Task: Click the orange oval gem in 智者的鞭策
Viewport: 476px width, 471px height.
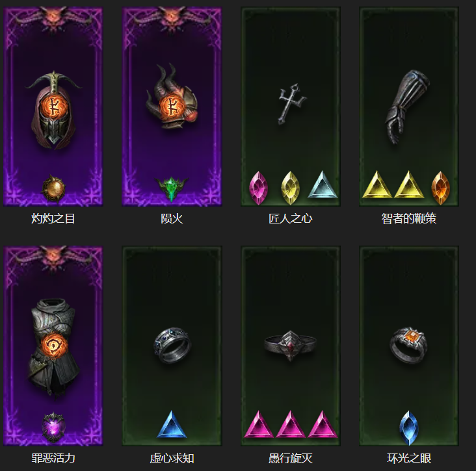Action: coord(440,188)
